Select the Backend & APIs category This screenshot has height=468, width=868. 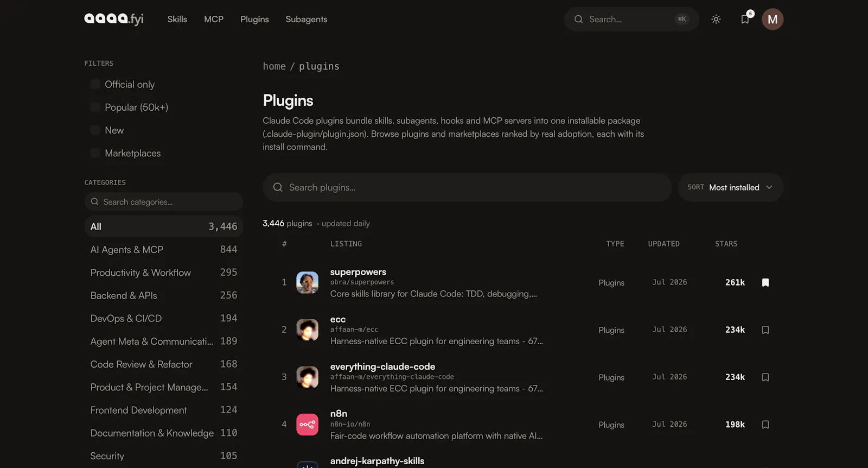coord(164,295)
